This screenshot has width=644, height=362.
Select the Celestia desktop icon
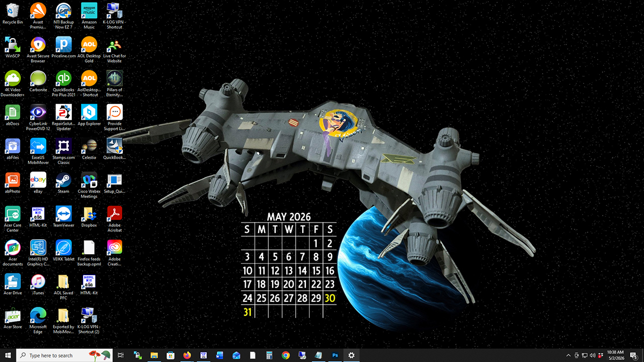(x=89, y=149)
